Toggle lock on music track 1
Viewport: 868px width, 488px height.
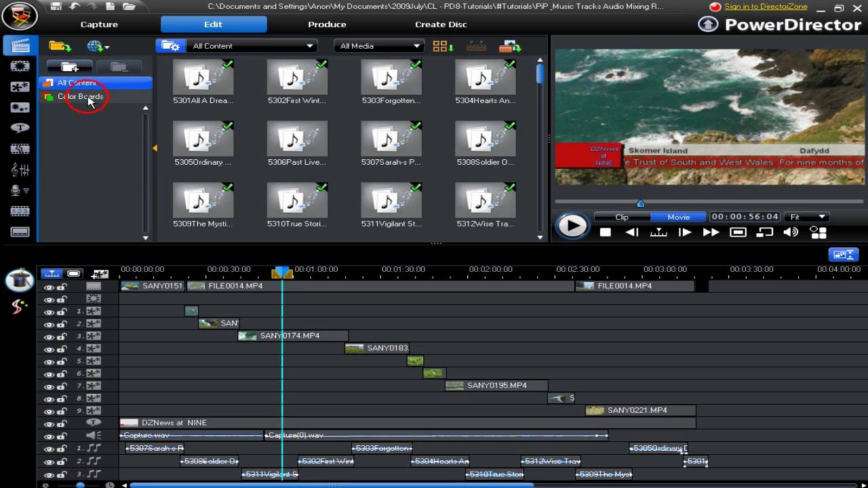click(x=62, y=449)
